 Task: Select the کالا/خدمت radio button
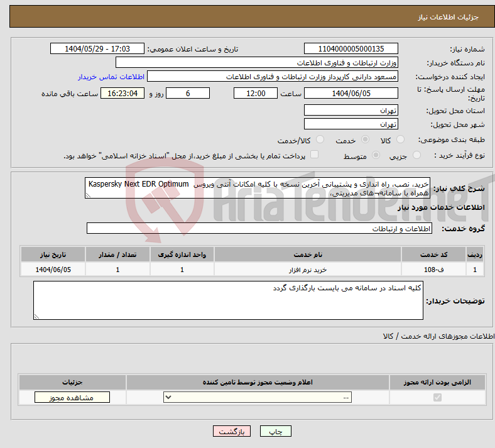click(x=320, y=139)
